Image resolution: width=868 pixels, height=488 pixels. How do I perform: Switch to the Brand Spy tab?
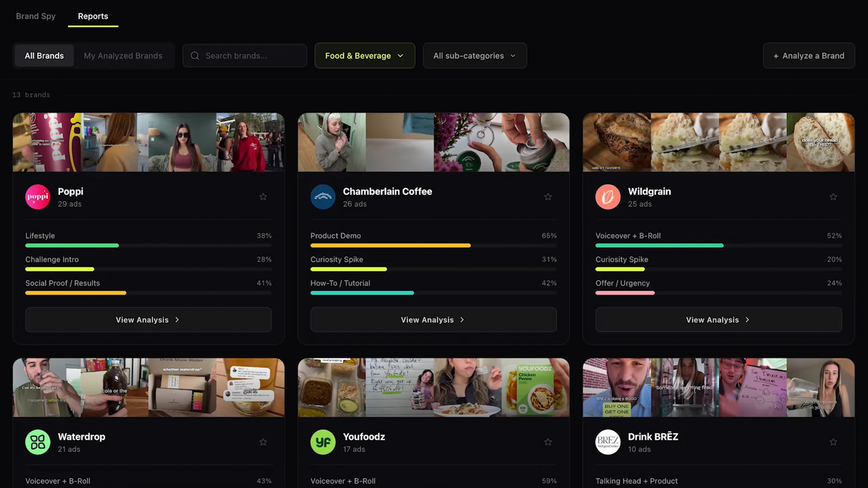pyautogui.click(x=36, y=16)
